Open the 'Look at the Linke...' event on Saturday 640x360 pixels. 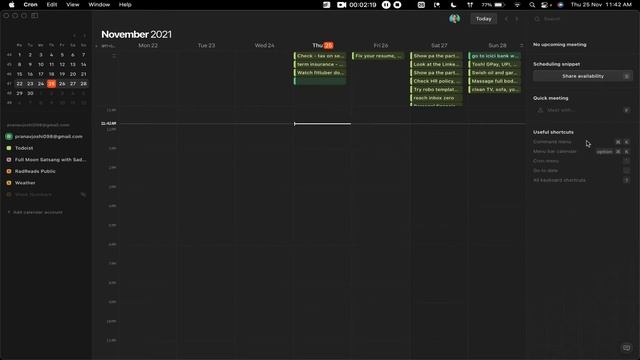tap(436, 64)
